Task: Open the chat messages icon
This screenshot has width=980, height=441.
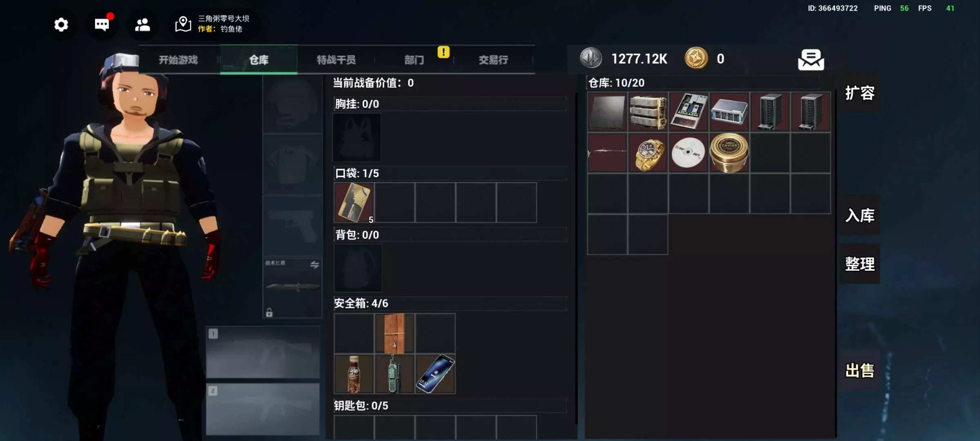Action: 102,24
